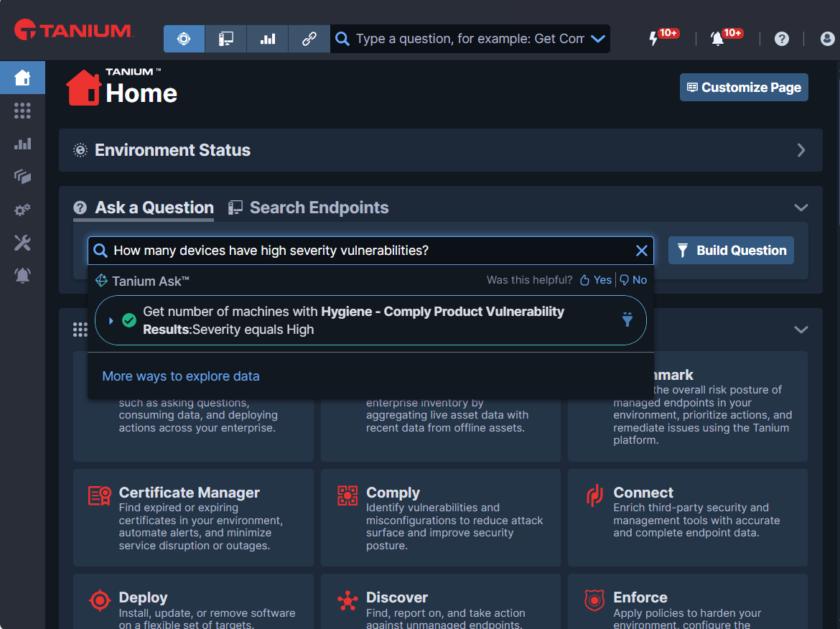Open the Discover module card
The height and width of the screenshot is (629, 840).
(440, 601)
